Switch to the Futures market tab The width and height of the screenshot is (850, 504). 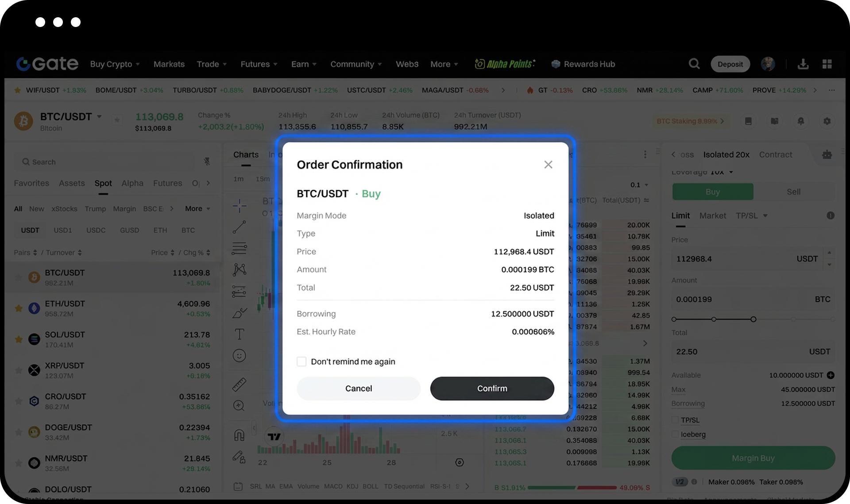pyautogui.click(x=167, y=183)
